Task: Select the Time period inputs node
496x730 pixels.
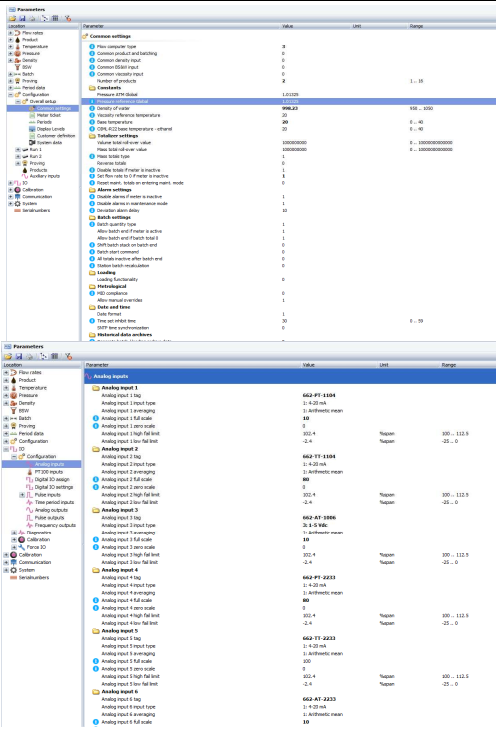Action: pyautogui.click(x=54, y=502)
